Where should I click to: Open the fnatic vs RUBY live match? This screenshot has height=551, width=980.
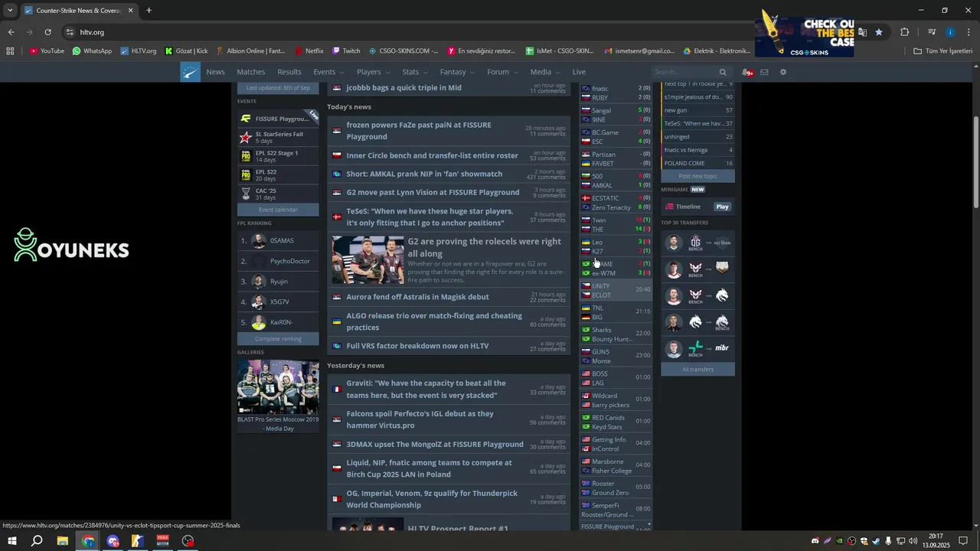point(616,93)
